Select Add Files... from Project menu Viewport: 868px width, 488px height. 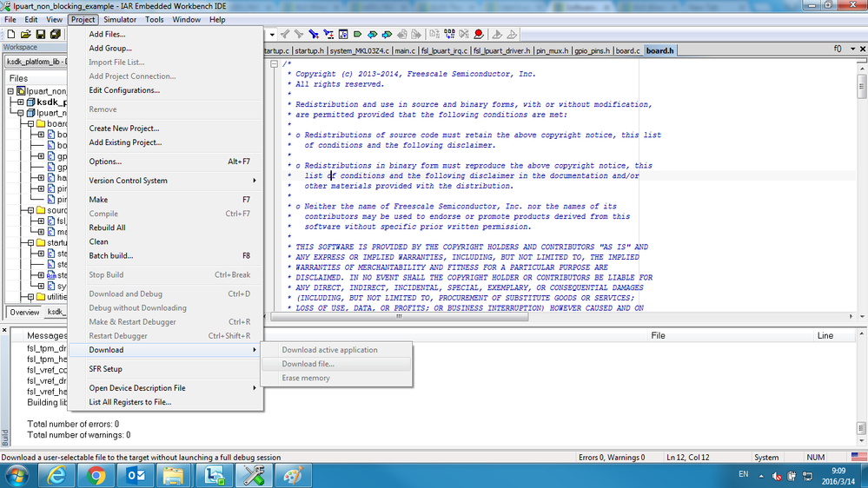(165, 35)
